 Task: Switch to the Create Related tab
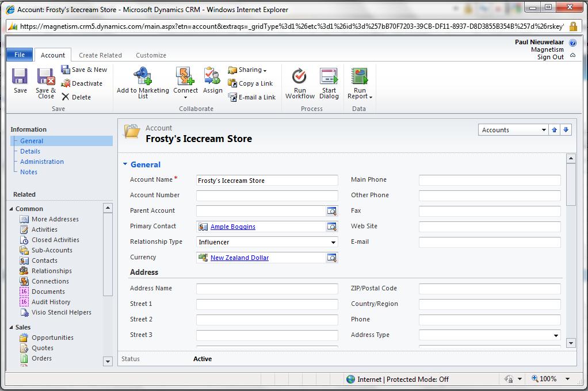(x=100, y=55)
